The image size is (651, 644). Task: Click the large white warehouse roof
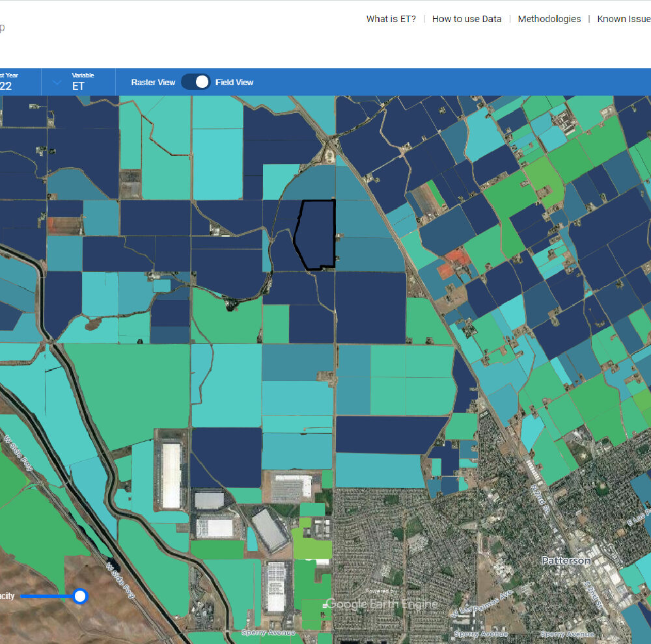click(171, 475)
